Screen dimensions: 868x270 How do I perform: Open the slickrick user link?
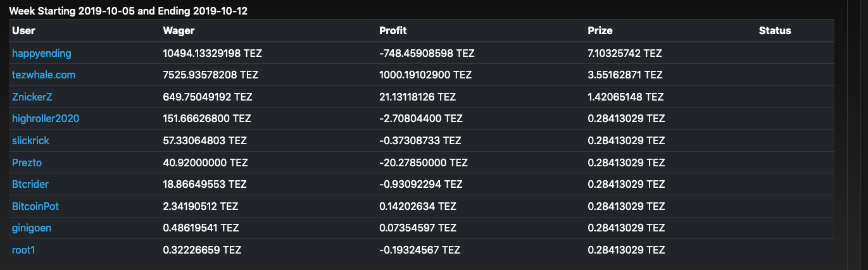pos(30,140)
